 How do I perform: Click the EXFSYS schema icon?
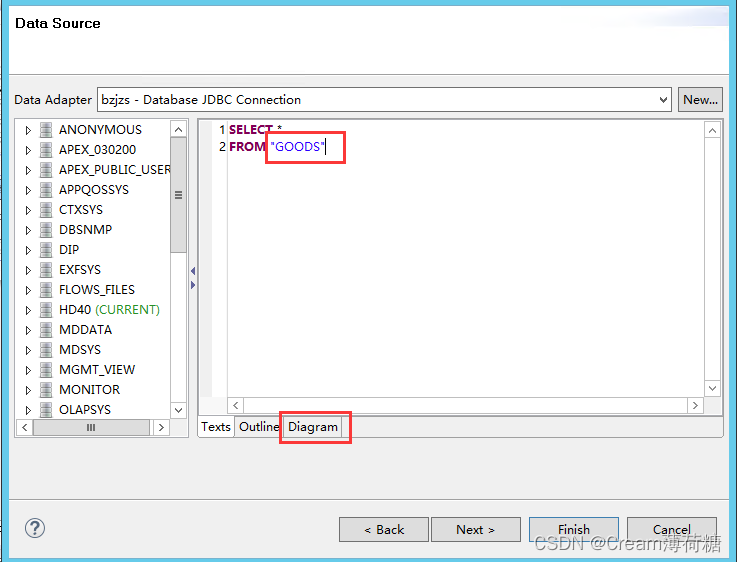tap(46, 270)
